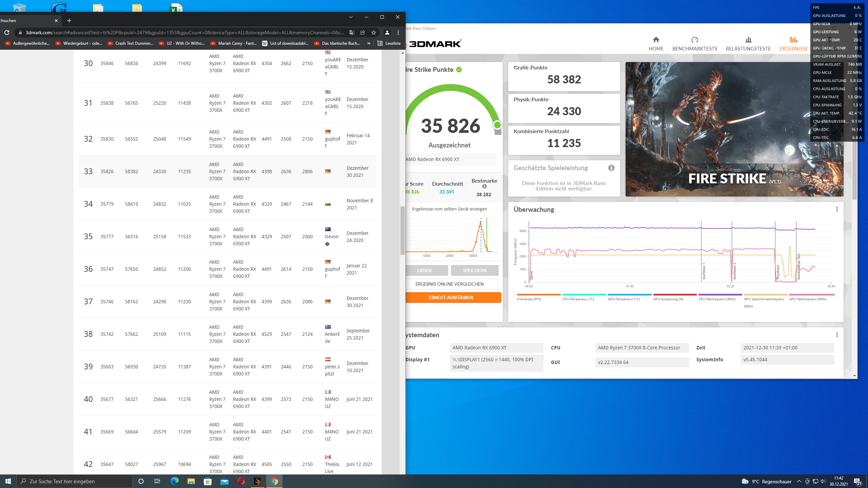The image size is (868, 488).
Task: Open the Benchmarktests section
Action: click(x=694, y=44)
